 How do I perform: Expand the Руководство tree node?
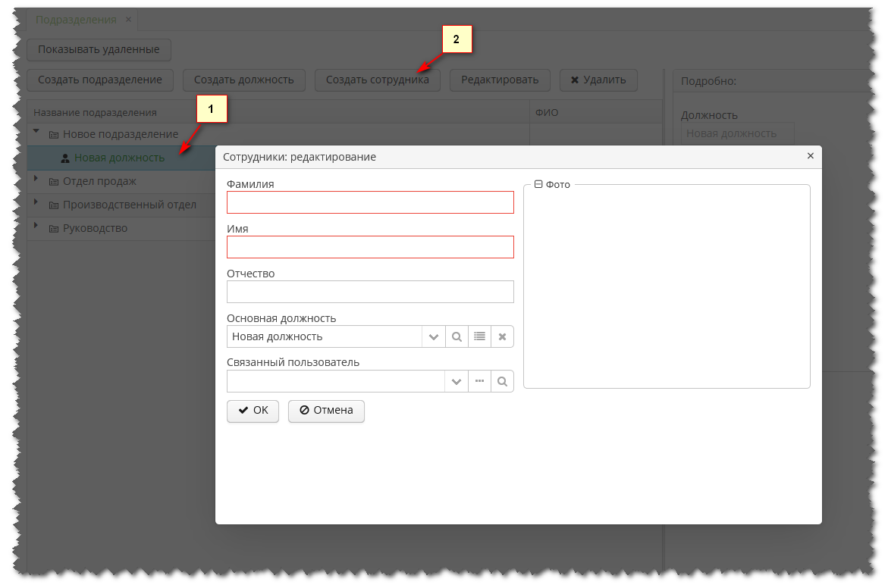(x=35, y=227)
